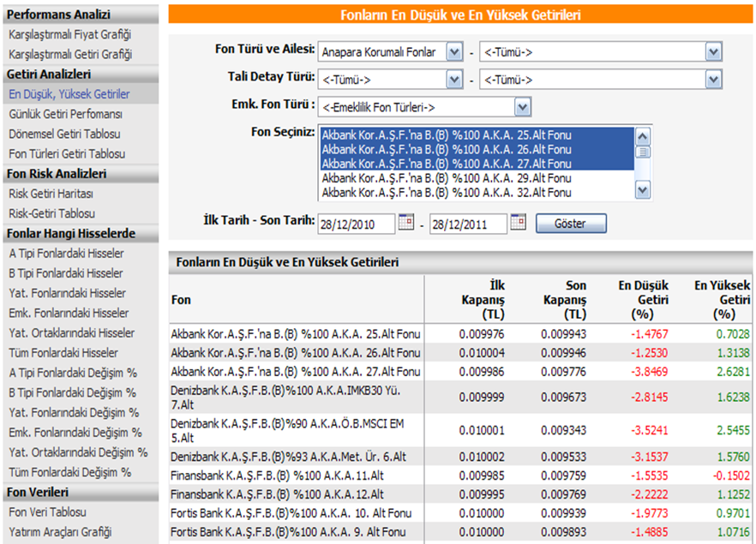Open Fon Türleri Getiri Tablosu menu item
The width and height of the screenshot is (756, 544).
tap(67, 154)
